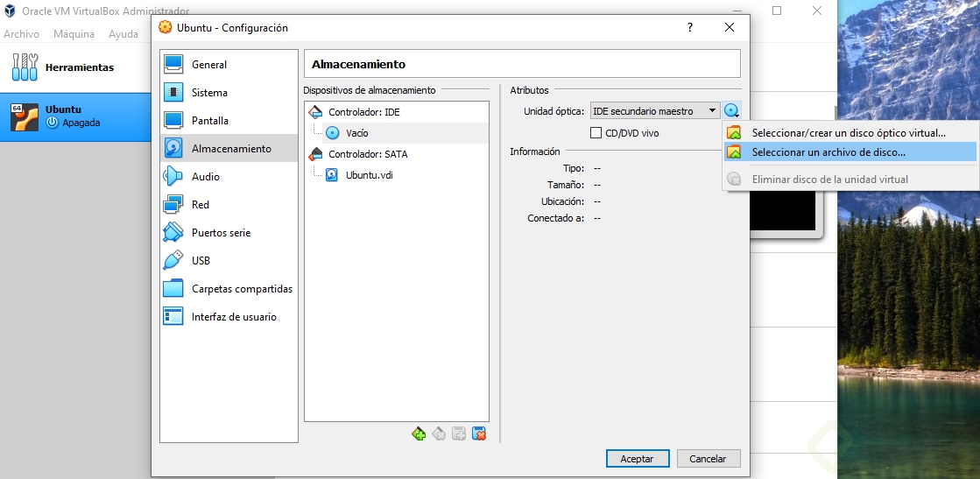This screenshot has width=980, height=479.
Task: Open the Archivo menu in VirtualBox
Action: 21,34
